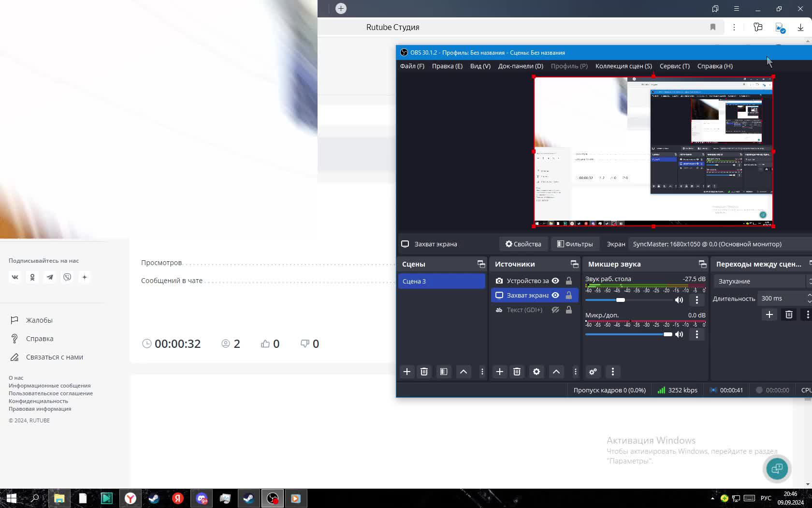Add a new source with plus button
This screenshot has width=812, height=508.
[x=500, y=372]
